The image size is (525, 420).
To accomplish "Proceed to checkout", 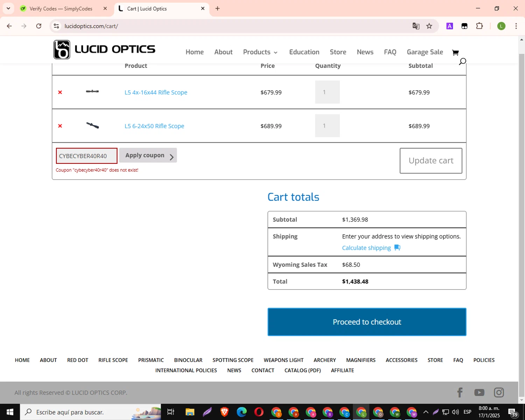I will 367,322.
